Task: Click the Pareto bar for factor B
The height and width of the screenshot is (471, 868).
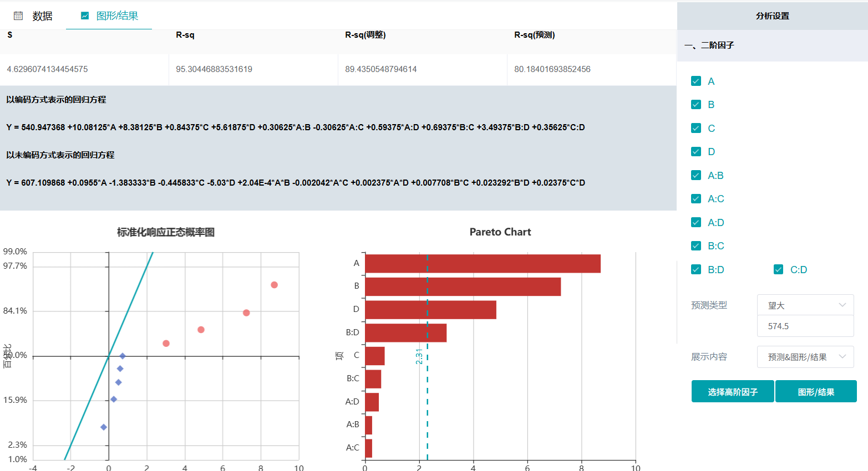Action: pos(463,286)
